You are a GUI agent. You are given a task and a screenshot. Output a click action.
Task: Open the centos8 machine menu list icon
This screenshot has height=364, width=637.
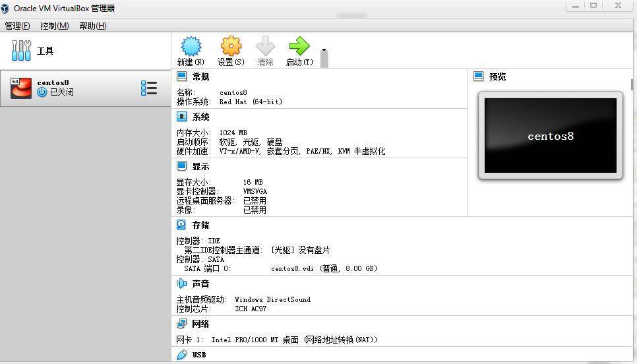(148, 88)
